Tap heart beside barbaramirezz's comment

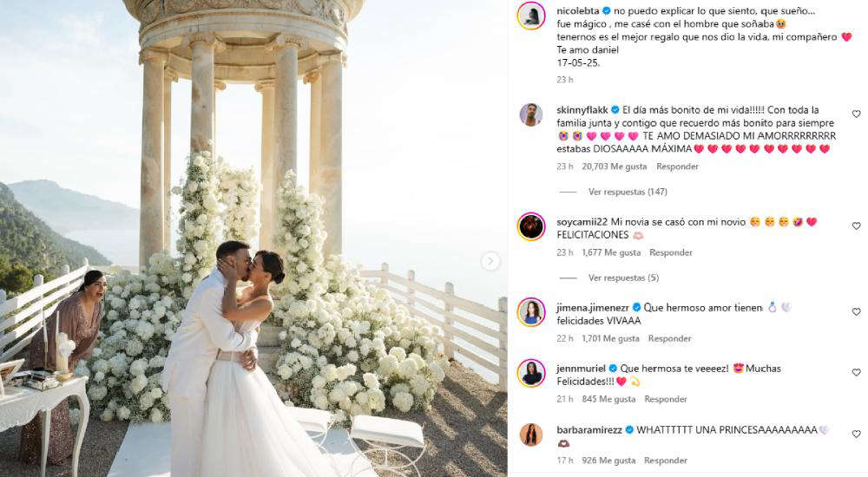pyautogui.click(x=857, y=434)
